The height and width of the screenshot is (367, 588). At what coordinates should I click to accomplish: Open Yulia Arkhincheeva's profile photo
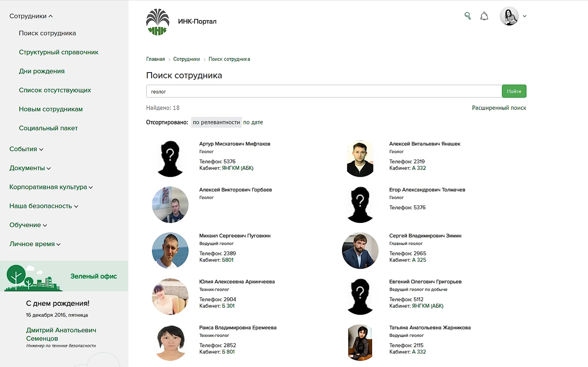170,296
